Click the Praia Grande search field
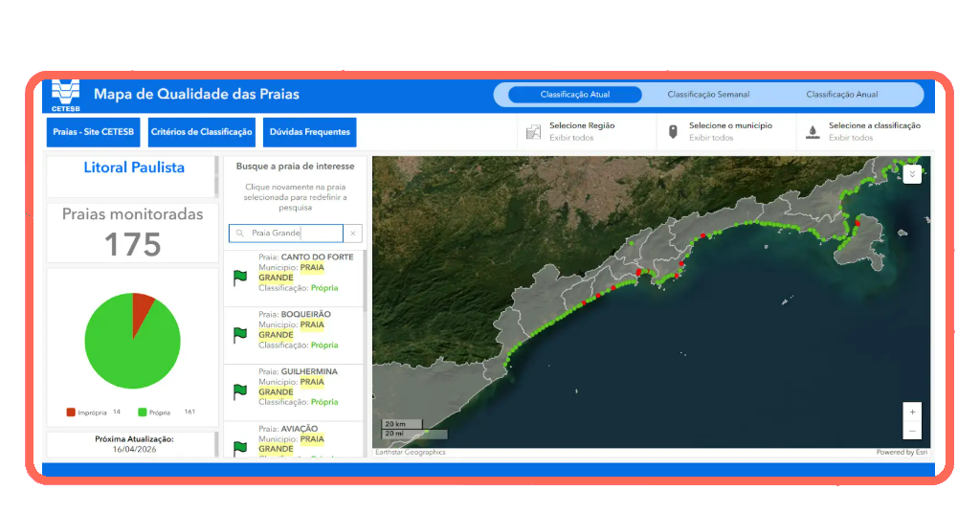This screenshot has width=980, height=513. 285,234
